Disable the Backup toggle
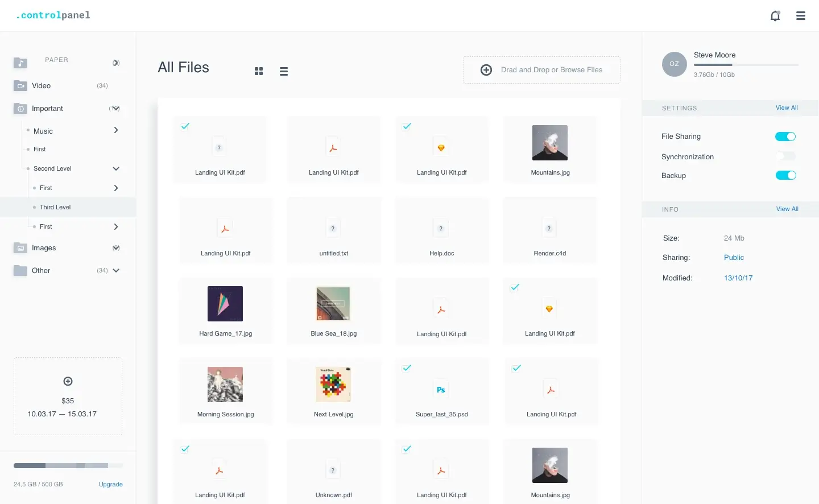The height and width of the screenshot is (504, 819). 785,175
